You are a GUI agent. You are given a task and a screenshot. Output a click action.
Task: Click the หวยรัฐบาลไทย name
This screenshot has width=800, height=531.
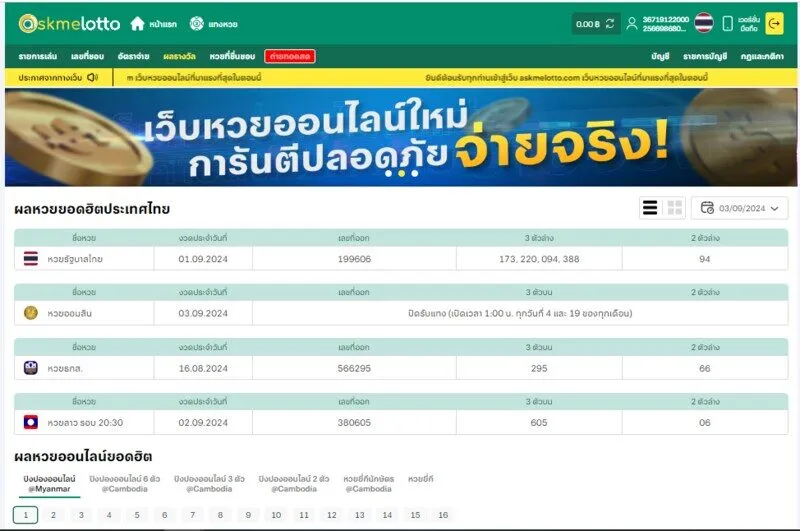tap(75, 259)
